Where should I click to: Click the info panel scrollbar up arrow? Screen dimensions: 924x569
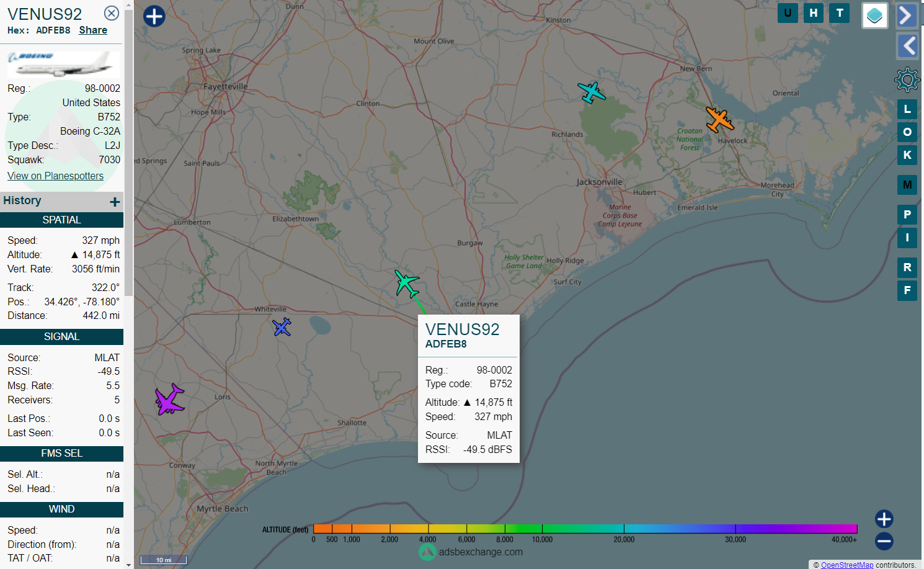tap(129, 5)
